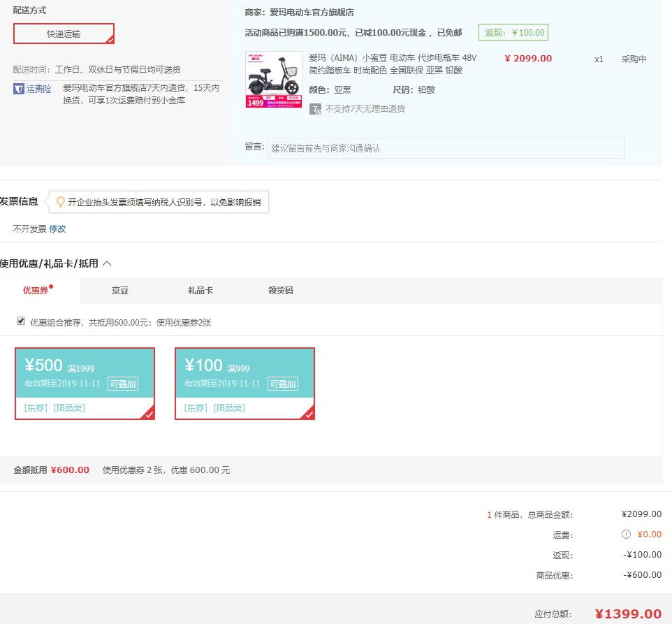Click the 运费 info circle icon
Image resolution: width=672 pixels, height=624 pixels.
pos(626,535)
